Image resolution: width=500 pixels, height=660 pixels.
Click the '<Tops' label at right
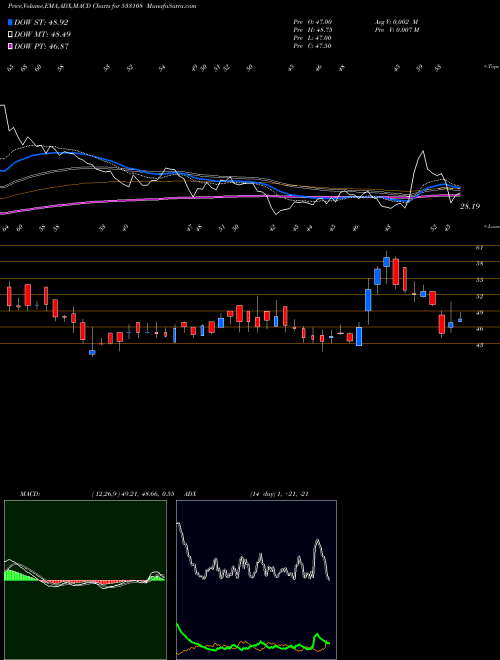(492, 67)
